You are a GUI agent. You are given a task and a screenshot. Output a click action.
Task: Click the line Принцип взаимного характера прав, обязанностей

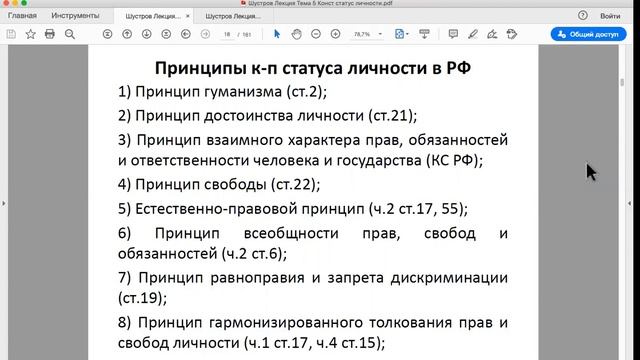pyautogui.click(x=313, y=140)
